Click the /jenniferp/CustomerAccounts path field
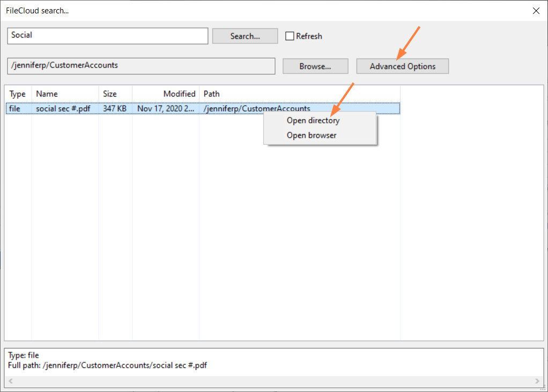The image size is (548, 392). (x=141, y=66)
